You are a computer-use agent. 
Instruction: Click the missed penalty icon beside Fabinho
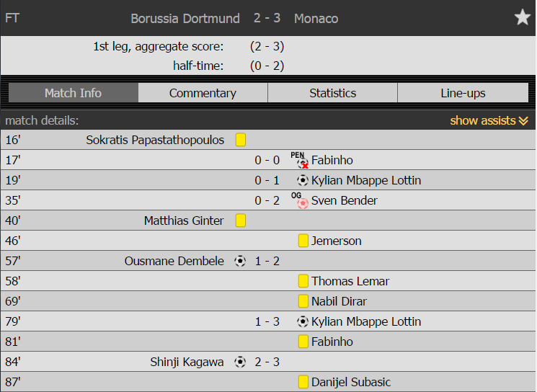tap(300, 160)
